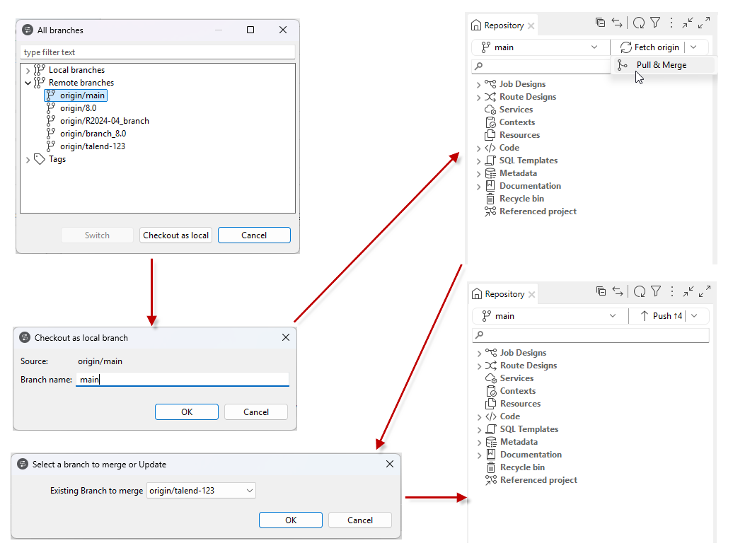Select Contexts icon in upper Repository tree
Image resolution: width=733 pixels, height=560 pixels.
[490, 122]
